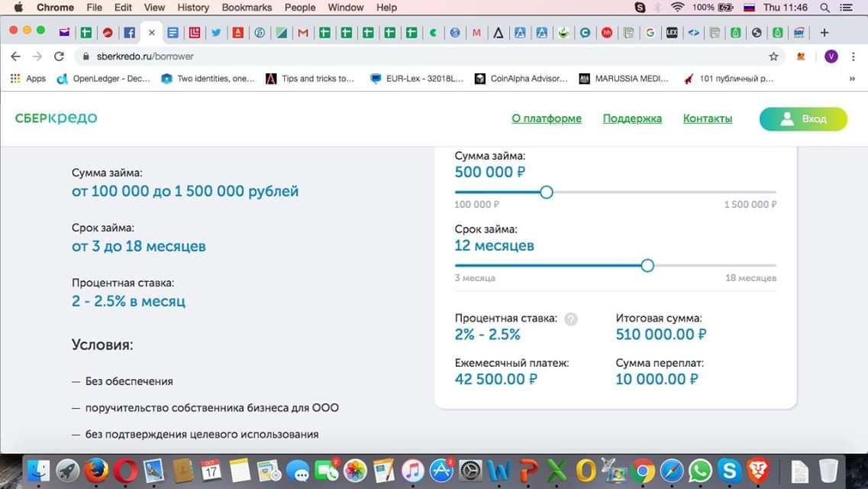Open the History menu
This screenshot has width=868, height=489.
(x=193, y=7)
